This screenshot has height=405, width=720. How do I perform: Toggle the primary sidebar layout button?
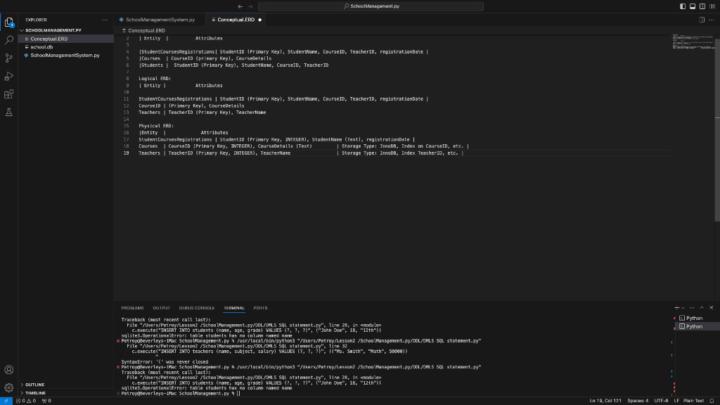pyautogui.click(x=682, y=6)
